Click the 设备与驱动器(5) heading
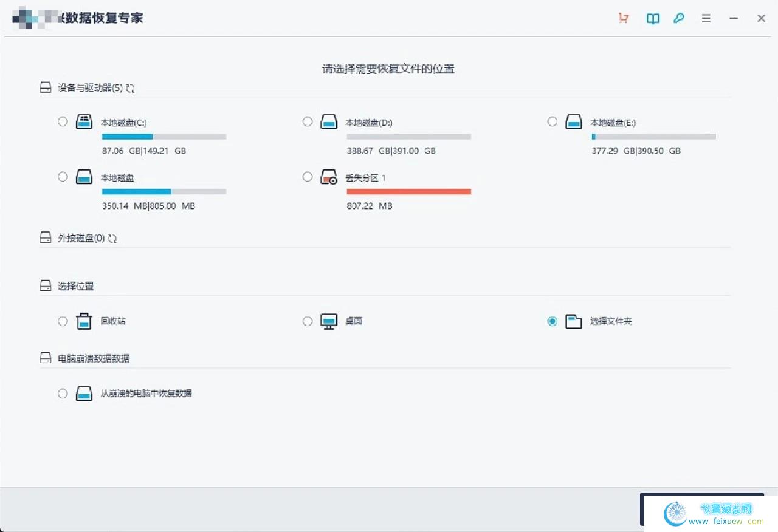 (91, 88)
